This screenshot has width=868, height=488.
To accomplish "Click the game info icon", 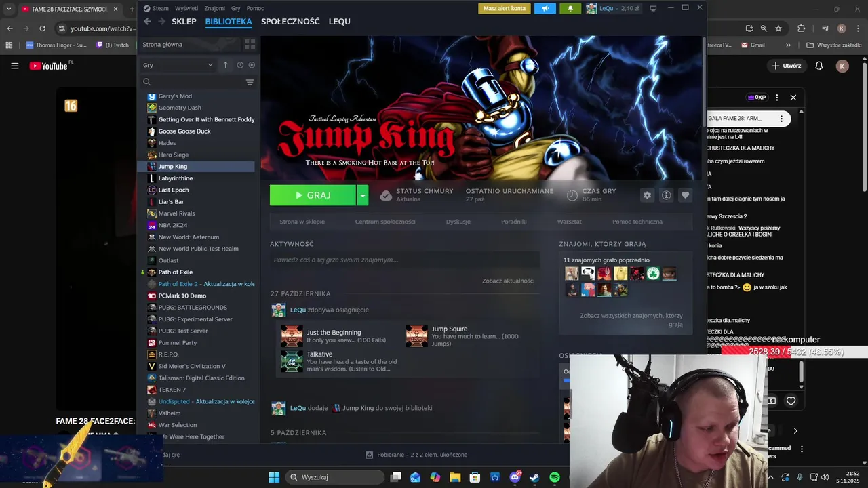I will [666, 195].
